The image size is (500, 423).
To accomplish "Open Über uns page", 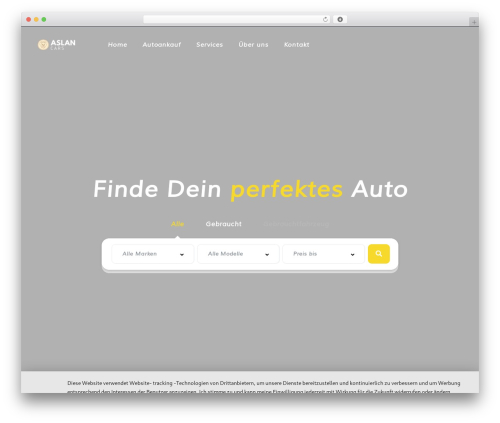I will tap(253, 44).
